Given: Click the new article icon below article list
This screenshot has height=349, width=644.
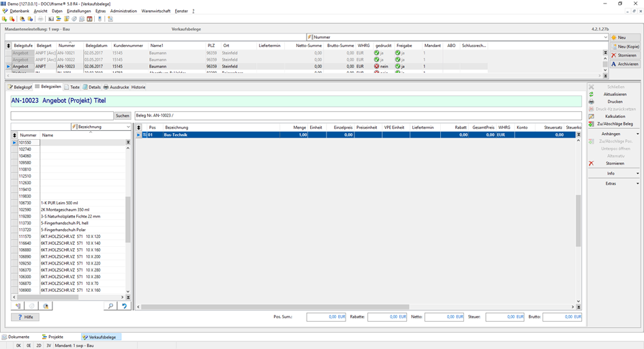Looking at the screenshot, I should (18, 306).
